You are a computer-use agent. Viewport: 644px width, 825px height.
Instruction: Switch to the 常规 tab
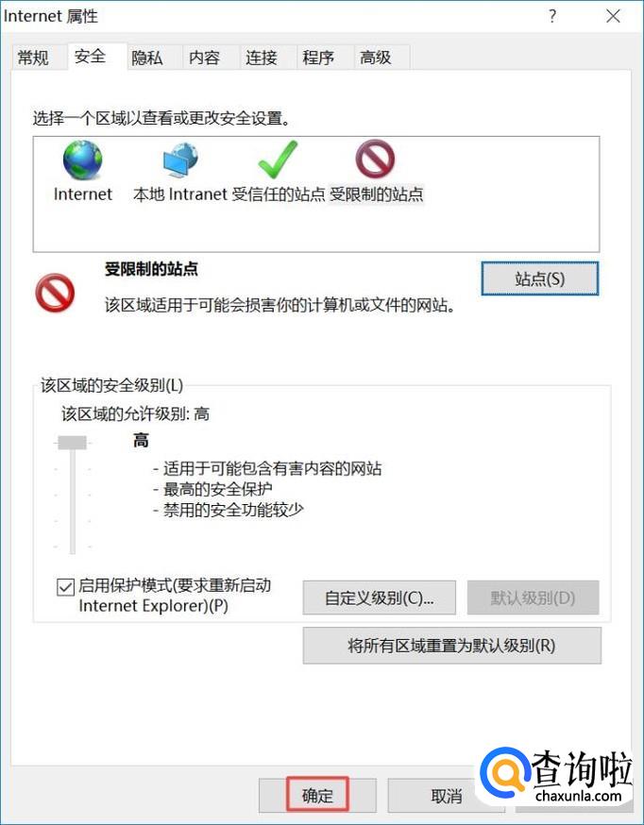click(x=33, y=58)
